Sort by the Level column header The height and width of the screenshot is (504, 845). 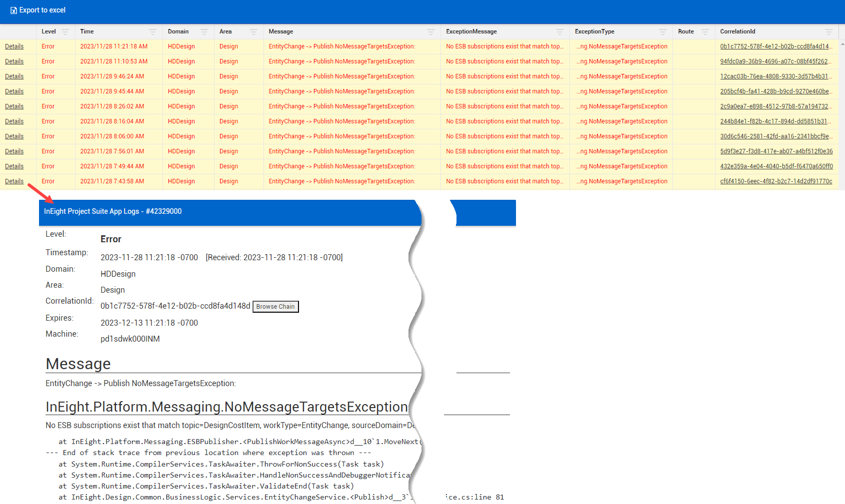click(48, 31)
